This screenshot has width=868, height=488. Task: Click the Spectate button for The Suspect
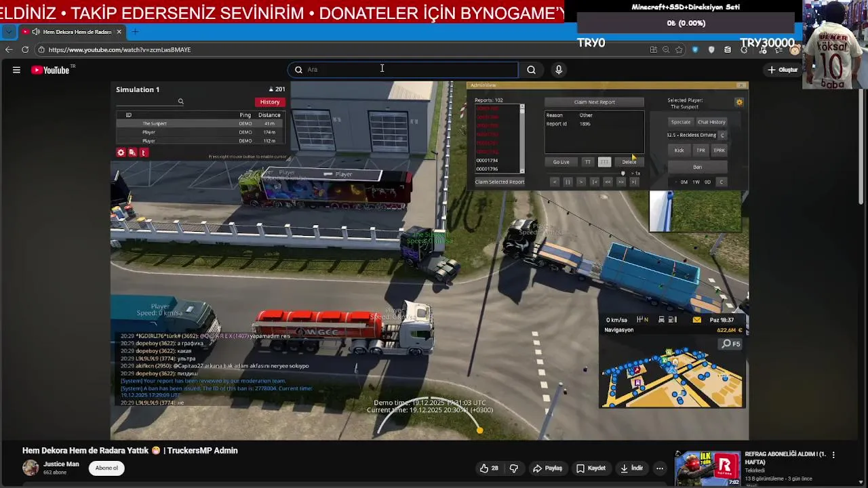680,122
